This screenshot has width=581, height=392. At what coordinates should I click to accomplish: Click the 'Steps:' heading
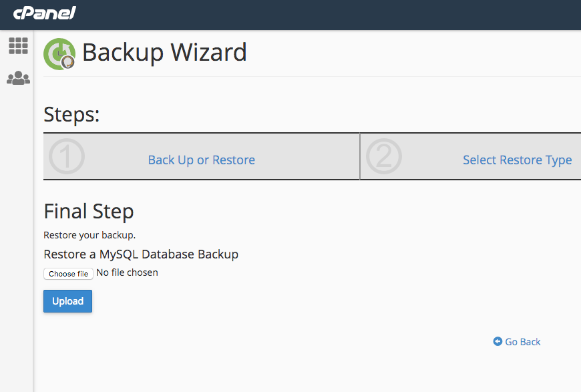point(71,114)
